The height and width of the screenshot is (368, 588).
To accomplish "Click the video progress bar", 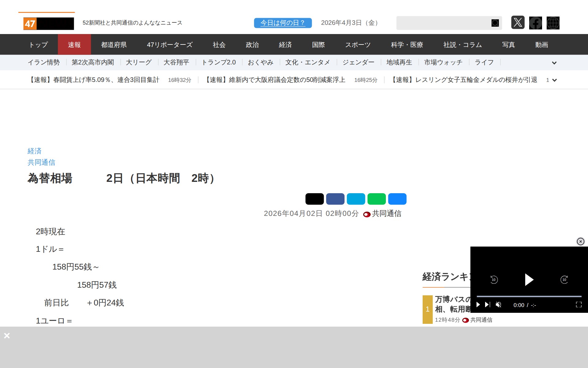I will pyautogui.click(x=529, y=296).
